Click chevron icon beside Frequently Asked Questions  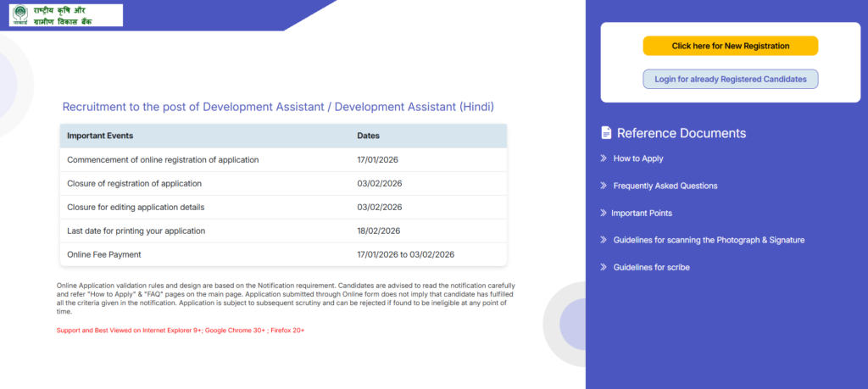[604, 186]
